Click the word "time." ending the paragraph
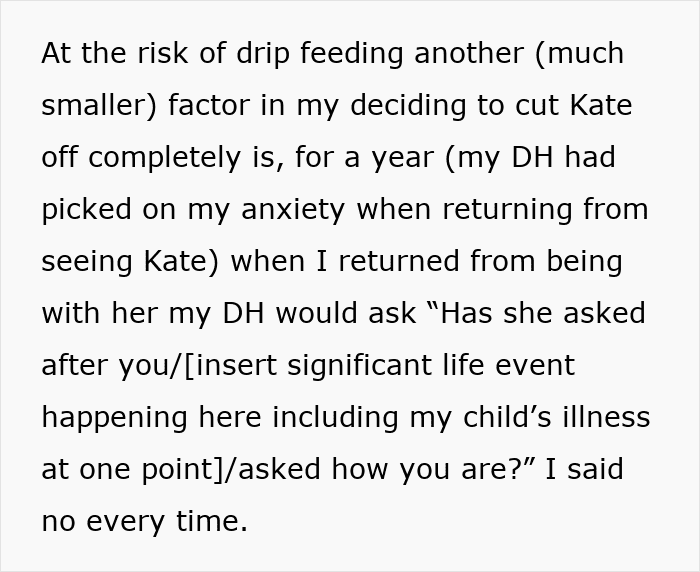Viewport: 700px width, 572px height. (212, 521)
